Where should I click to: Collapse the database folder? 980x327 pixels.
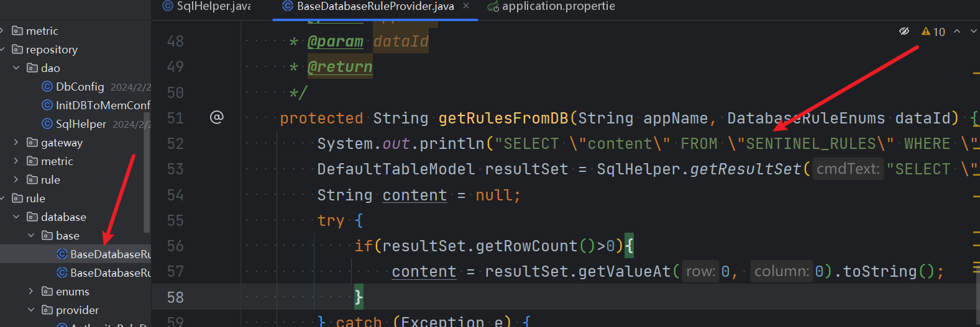pos(16,217)
